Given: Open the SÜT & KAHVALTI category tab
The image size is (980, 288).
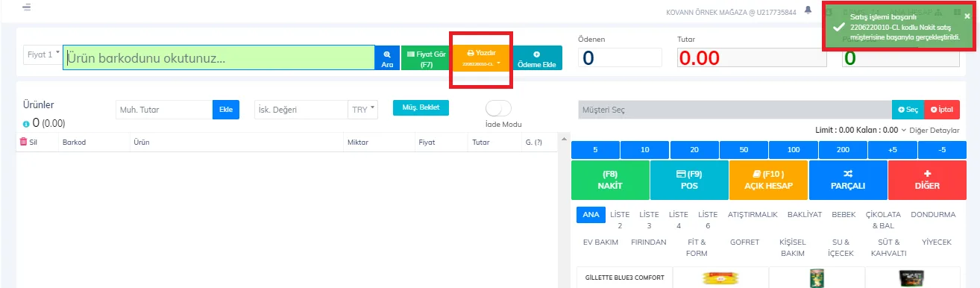Looking at the screenshot, I should [888, 247].
